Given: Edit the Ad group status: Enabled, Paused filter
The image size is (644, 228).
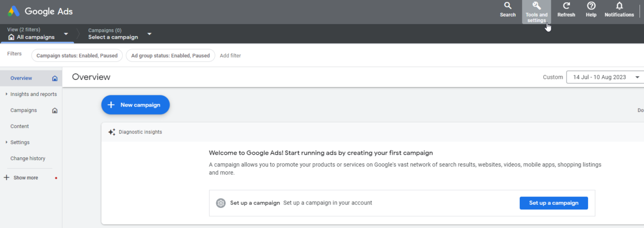Looking at the screenshot, I should (x=170, y=55).
